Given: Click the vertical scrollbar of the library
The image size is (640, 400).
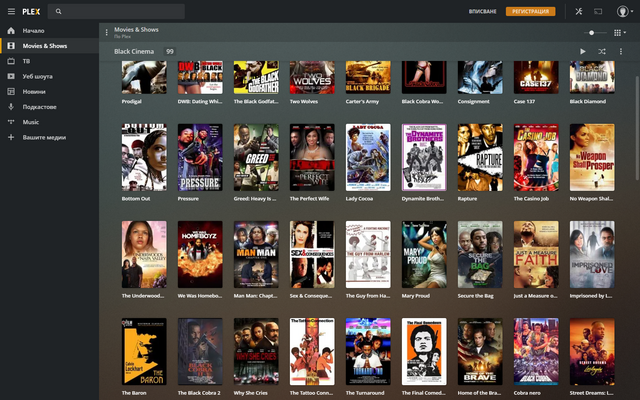Looking at the screenshot, I should point(637,127).
